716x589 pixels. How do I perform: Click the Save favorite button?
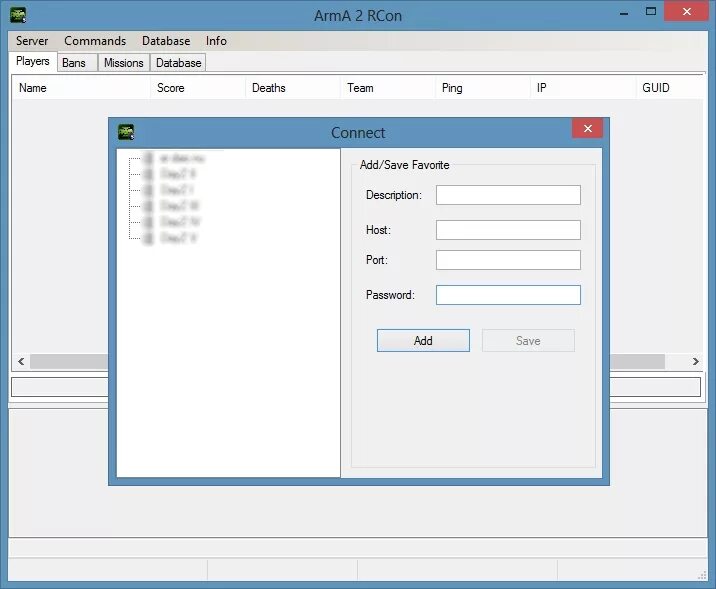coord(528,341)
